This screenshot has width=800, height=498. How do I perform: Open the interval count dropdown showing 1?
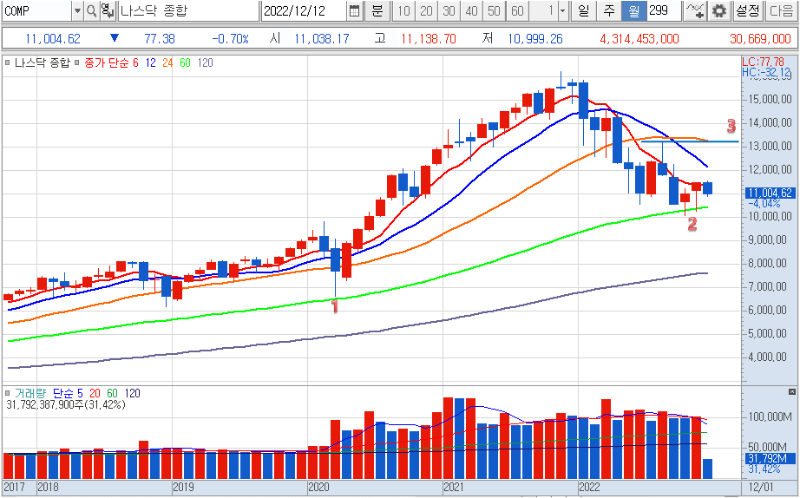coord(563,11)
